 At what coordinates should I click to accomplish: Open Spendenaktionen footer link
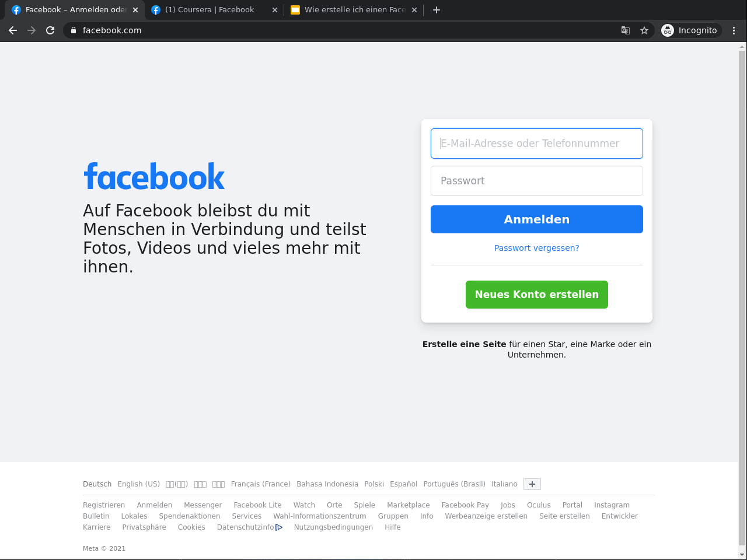(x=190, y=516)
